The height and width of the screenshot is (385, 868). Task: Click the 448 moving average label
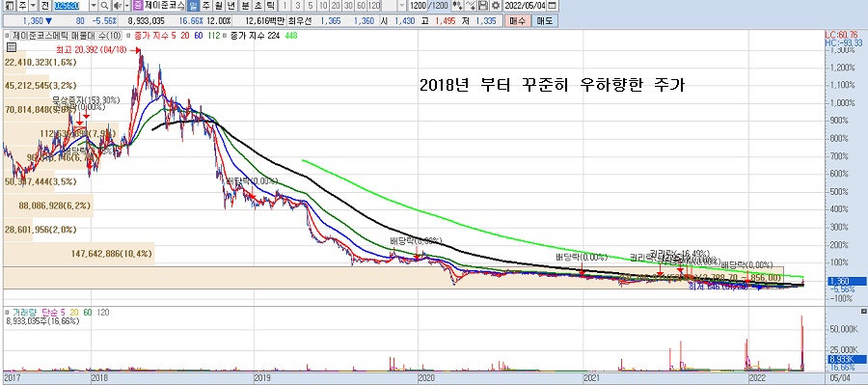click(x=291, y=36)
